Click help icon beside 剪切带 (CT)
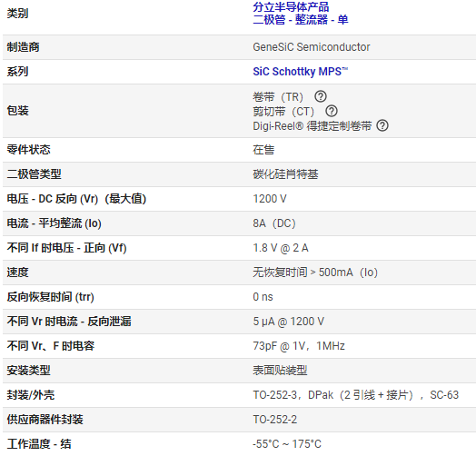Viewport: 476px width, 456px height. 332,111
